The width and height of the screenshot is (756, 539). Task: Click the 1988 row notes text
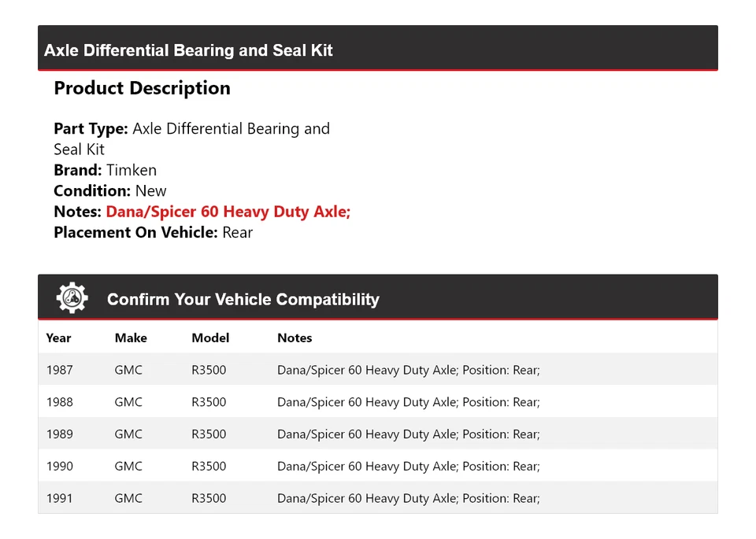click(408, 402)
